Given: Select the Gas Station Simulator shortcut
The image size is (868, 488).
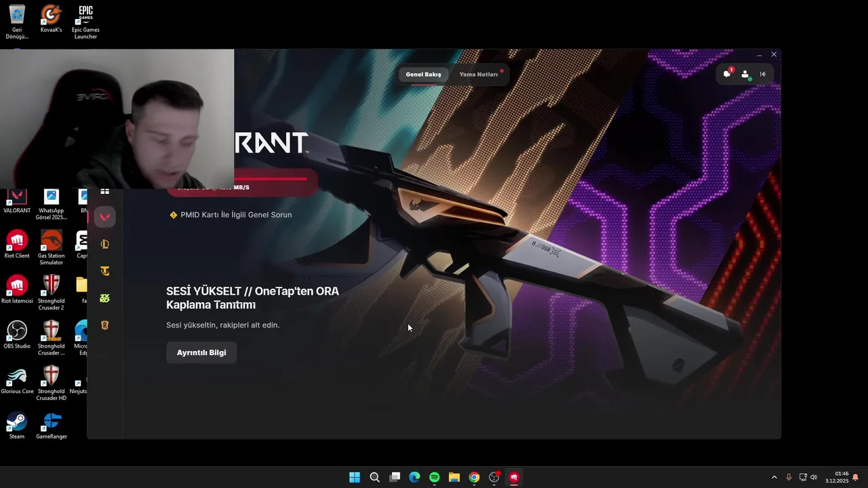Looking at the screenshot, I should click(52, 248).
